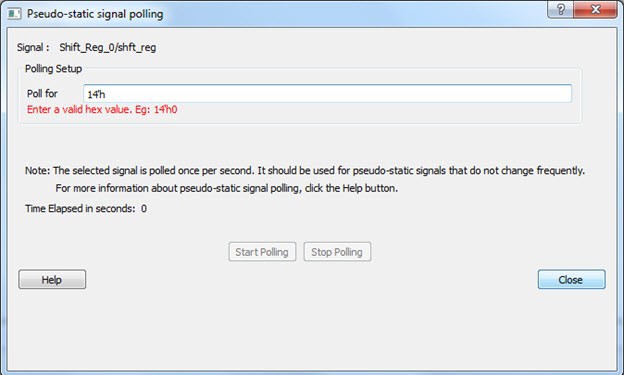
Task: Click the red hex value error message
Action: [102, 109]
